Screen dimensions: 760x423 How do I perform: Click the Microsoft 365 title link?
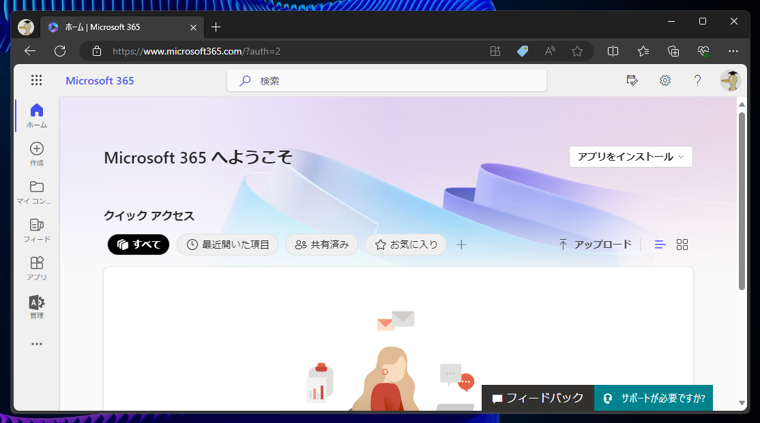(100, 81)
